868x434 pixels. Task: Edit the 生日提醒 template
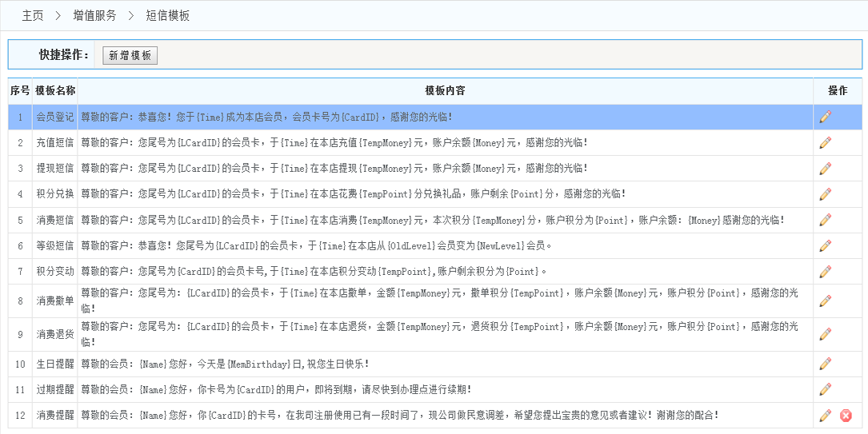tap(826, 364)
